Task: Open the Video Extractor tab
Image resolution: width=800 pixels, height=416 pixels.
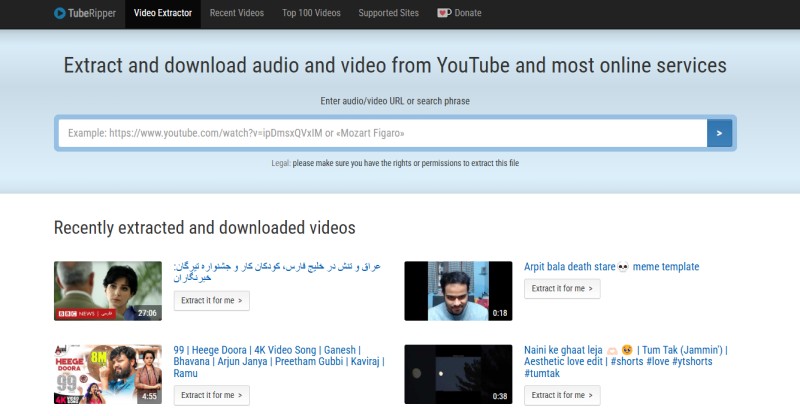Action: tap(163, 13)
